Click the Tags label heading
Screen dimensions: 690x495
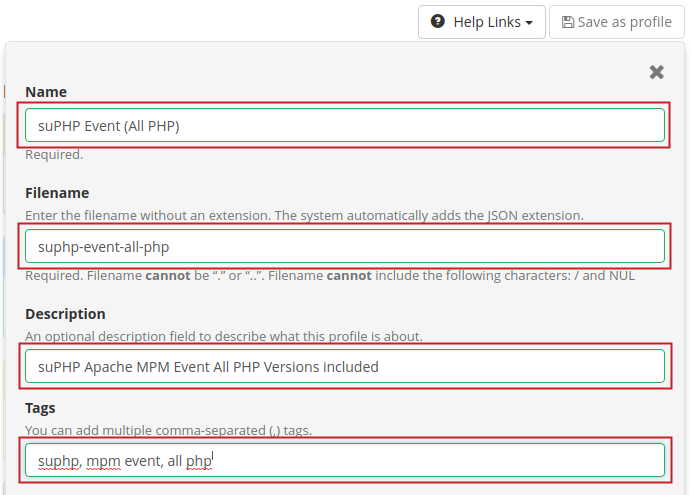[x=40, y=408]
